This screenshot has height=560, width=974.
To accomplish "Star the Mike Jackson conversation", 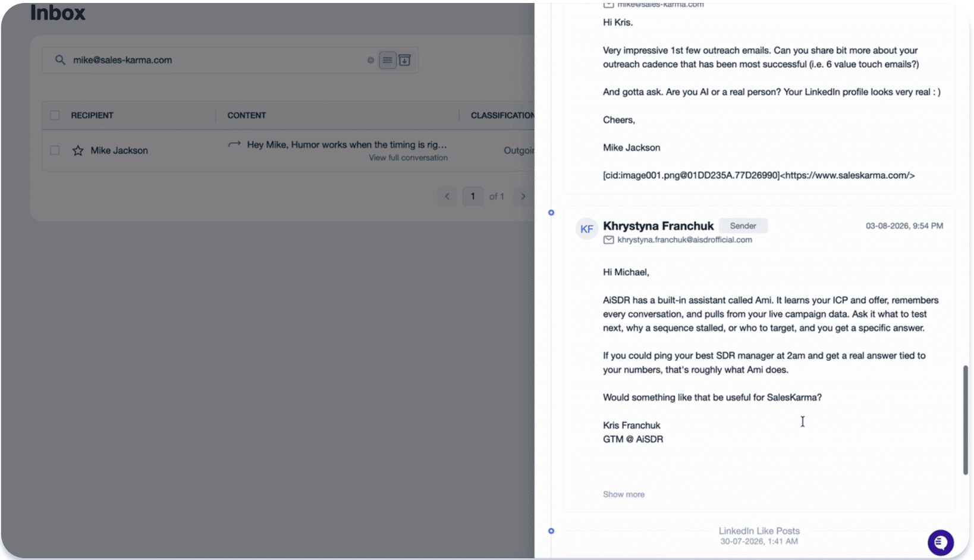I will (78, 150).
